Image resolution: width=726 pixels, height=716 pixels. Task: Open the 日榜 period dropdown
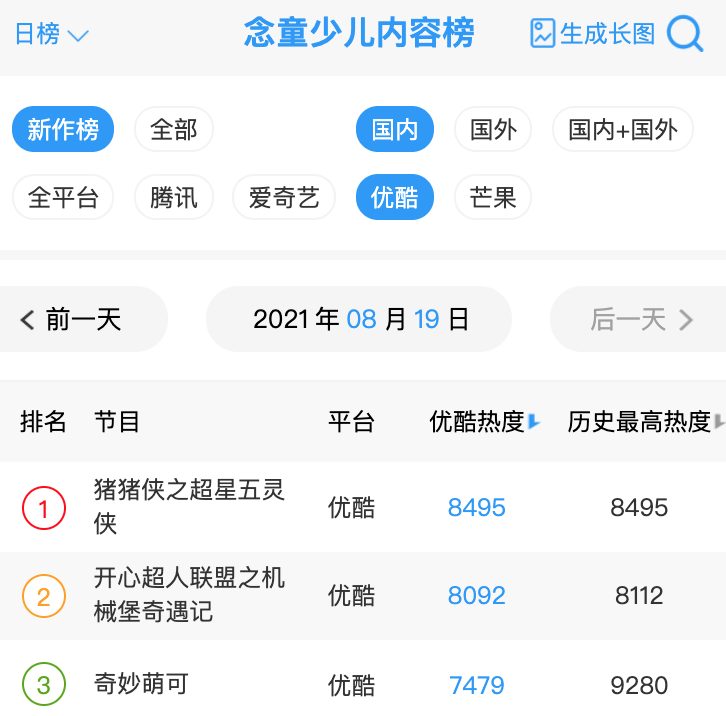coord(51,34)
